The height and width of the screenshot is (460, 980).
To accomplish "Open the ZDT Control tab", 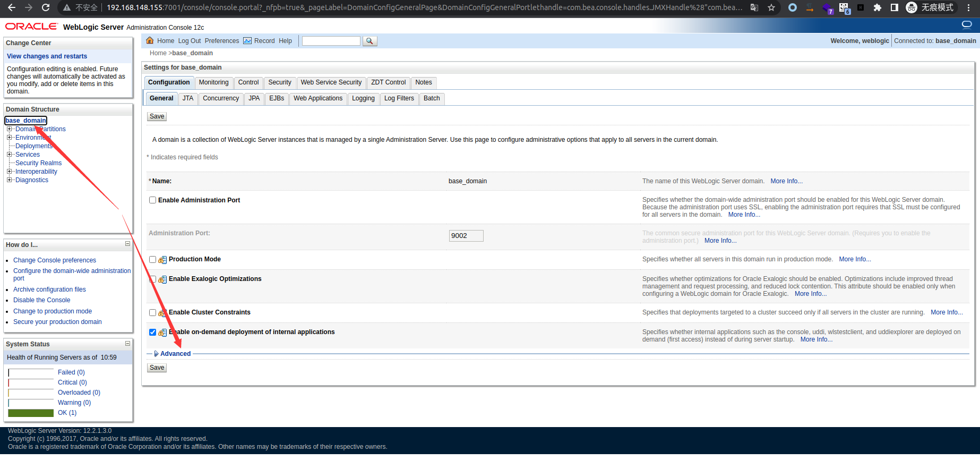I will (x=388, y=82).
